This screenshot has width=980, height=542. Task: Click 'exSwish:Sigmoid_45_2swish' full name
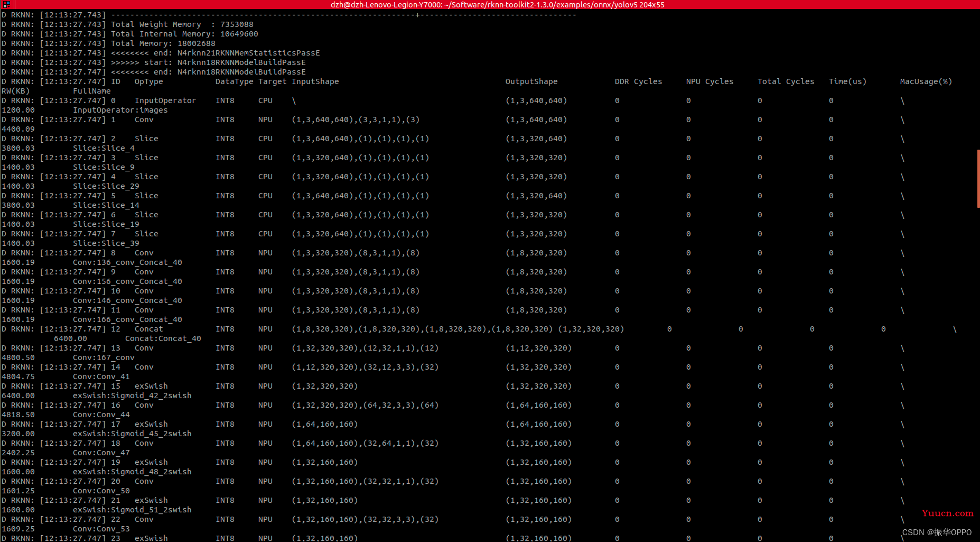click(132, 434)
